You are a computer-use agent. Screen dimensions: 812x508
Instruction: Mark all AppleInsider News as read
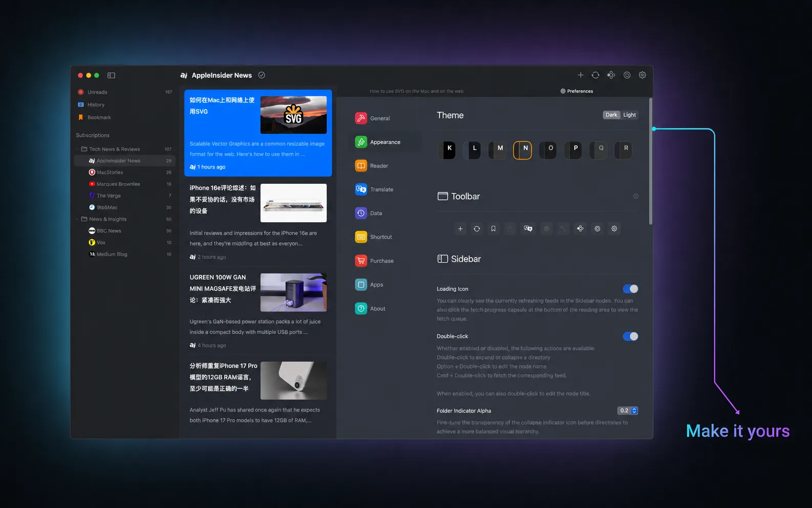[262, 75]
